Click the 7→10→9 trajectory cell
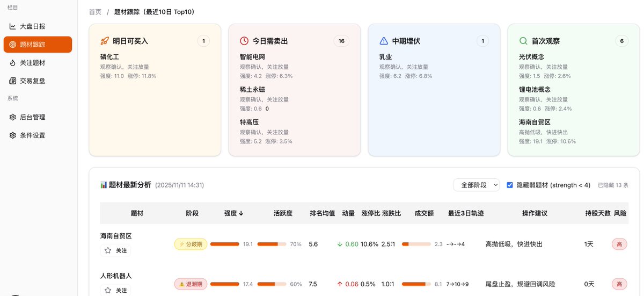644x296 pixels. pyautogui.click(x=457, y=284)
